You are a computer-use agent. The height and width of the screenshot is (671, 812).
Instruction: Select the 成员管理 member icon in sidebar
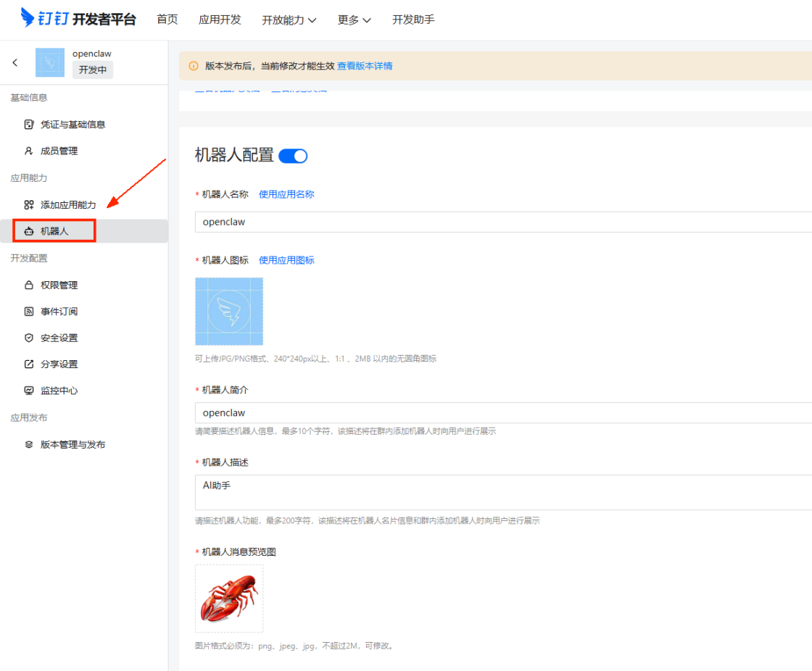click(27, 151)
